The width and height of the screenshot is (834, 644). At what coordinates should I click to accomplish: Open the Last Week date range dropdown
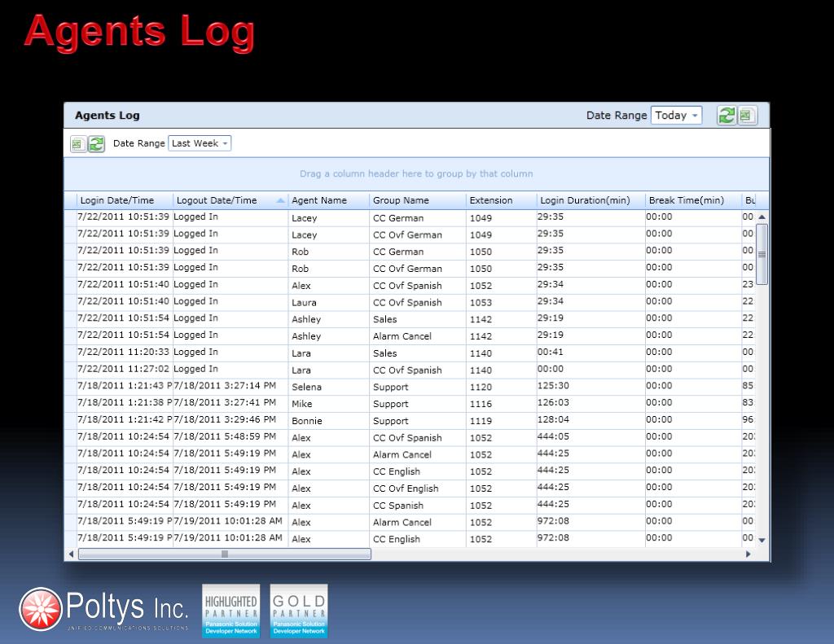[200, 143]
